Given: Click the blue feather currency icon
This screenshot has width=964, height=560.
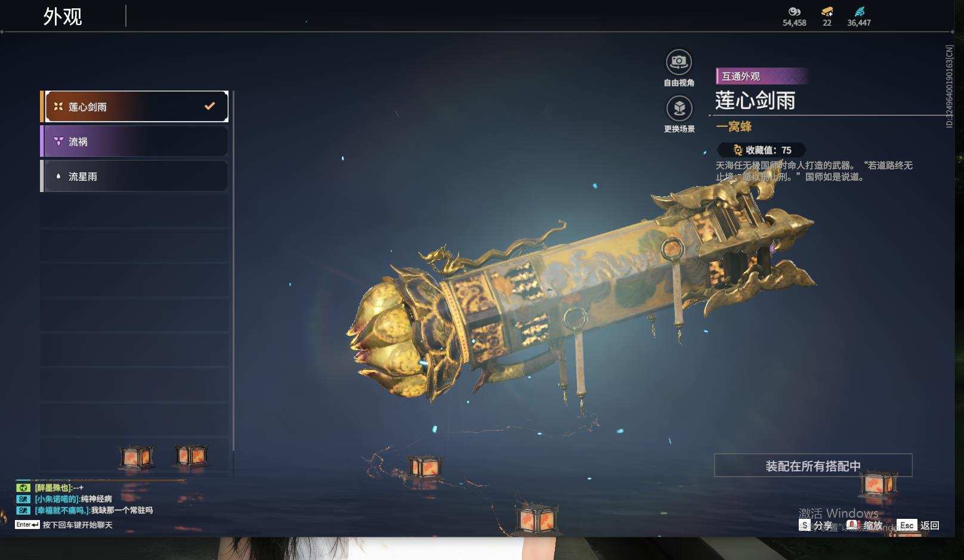Looking at the screenshot, I should (859, 12).
